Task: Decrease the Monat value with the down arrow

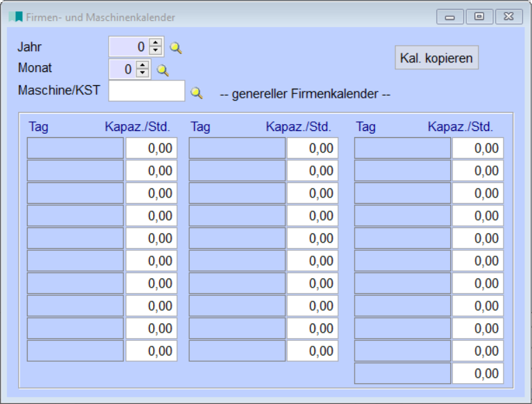Action: [143, 73]
